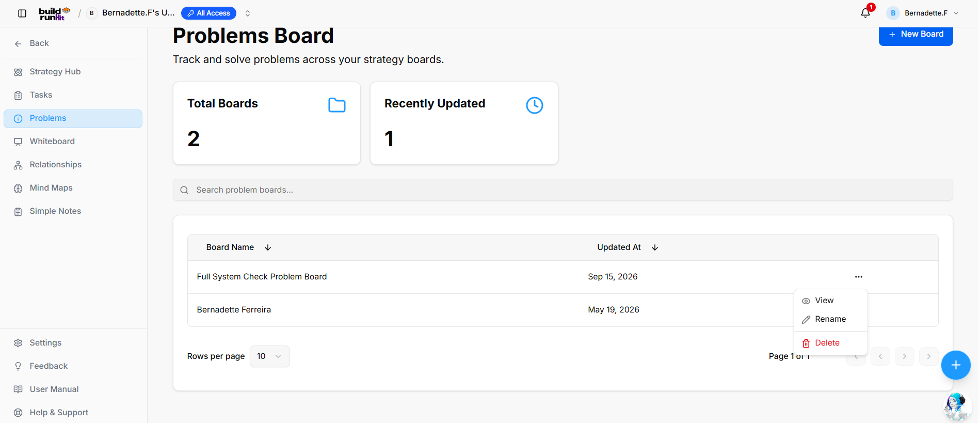The image size is (980, 423).
Task: Open the notifications bell
Action: tap(865, 13)
